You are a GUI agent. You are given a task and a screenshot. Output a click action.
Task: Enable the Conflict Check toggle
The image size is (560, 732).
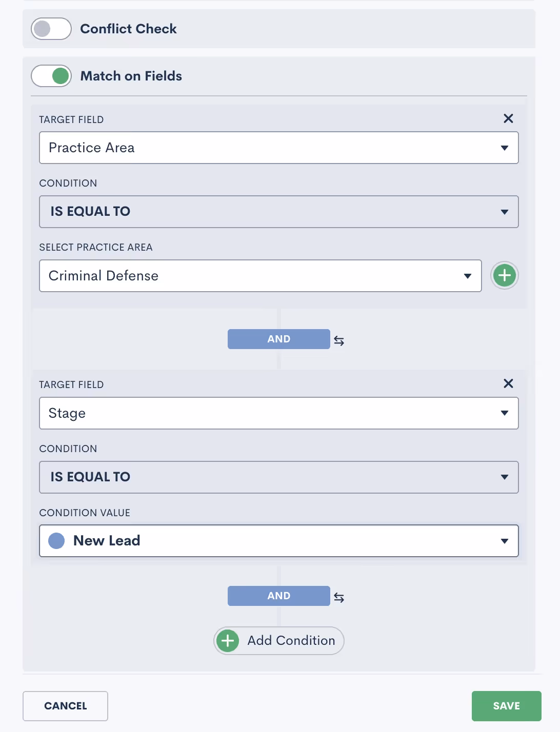click(x=51, y=29)
